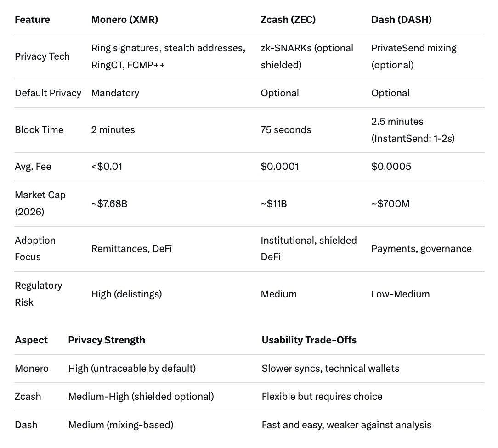Viewport: 498px width, 448px height.
Task: Click the 'High (delistings)' risk cell
Action: [x=126, y=294]
